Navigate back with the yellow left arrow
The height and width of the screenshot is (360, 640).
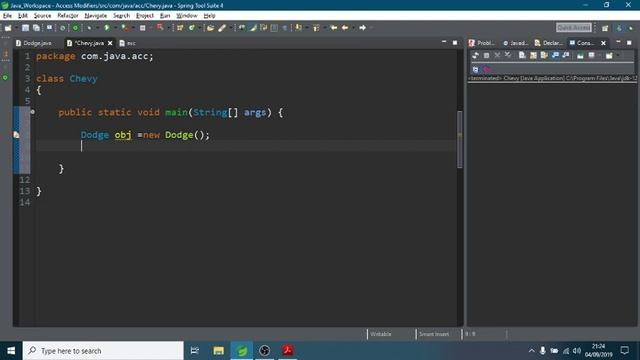tap(345, 28)
